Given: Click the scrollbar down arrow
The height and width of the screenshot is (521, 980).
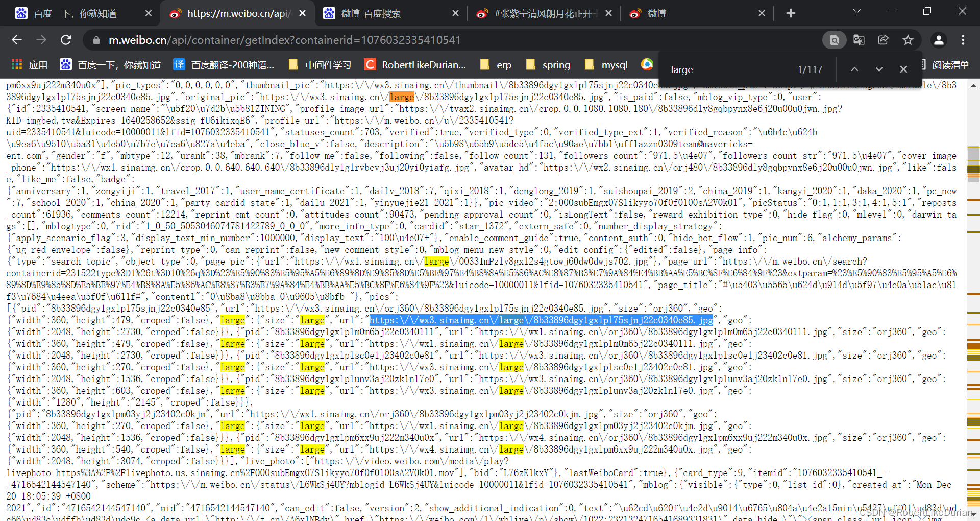Looking at the screenshot, I should (973, 514).
